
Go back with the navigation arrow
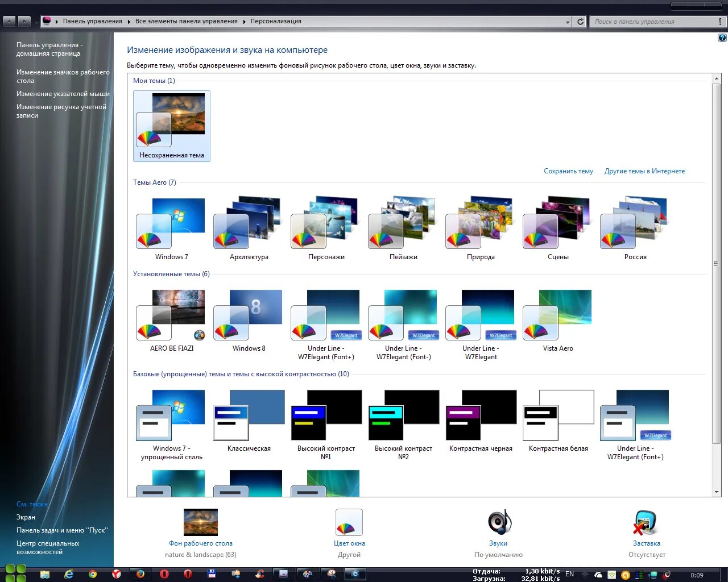click(9, 21)
